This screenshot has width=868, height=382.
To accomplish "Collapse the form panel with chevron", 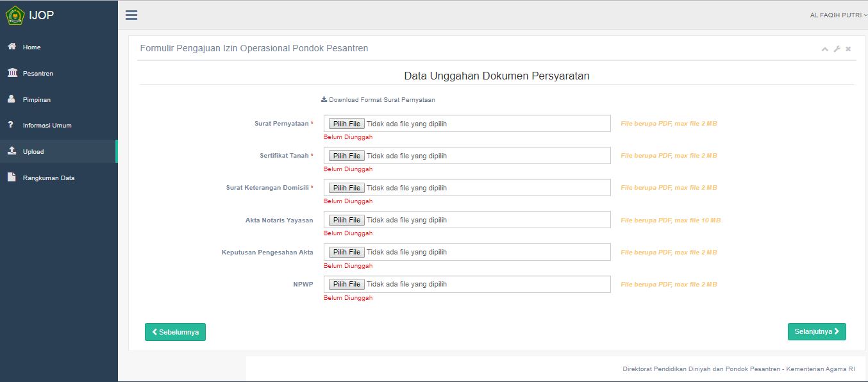I will 825,49.
